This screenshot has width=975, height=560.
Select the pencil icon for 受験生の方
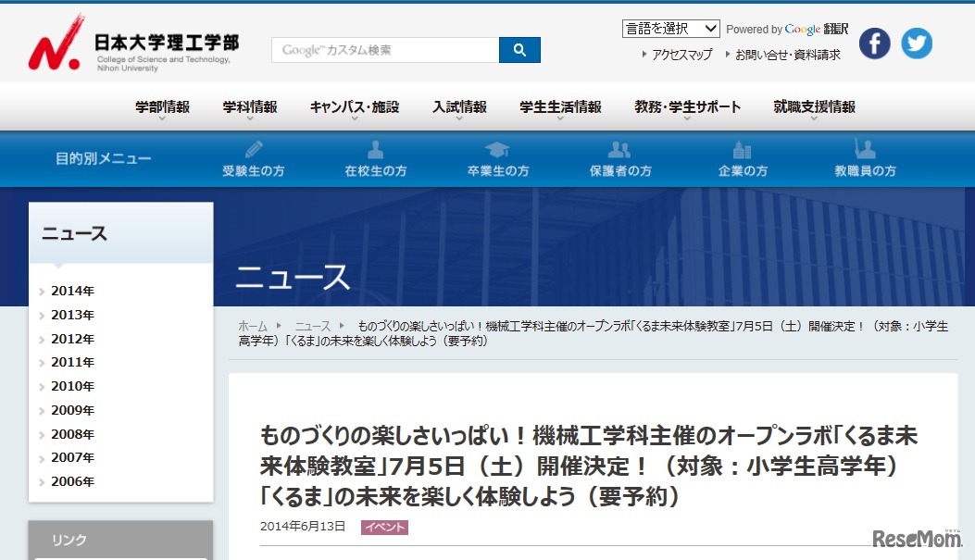click(252, 148)
